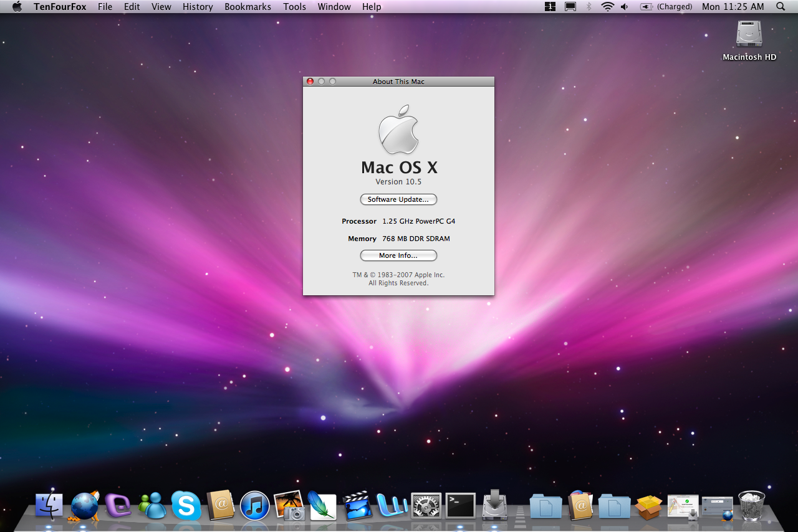Screen dimensions: 798x532
Task: Open Spotlight search magnifier
Action: [781, 6]
